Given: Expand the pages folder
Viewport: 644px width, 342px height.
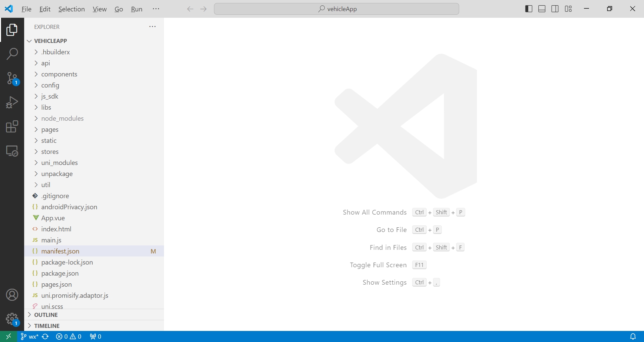Looking at the screenshot, I should [x=94, y=129].
